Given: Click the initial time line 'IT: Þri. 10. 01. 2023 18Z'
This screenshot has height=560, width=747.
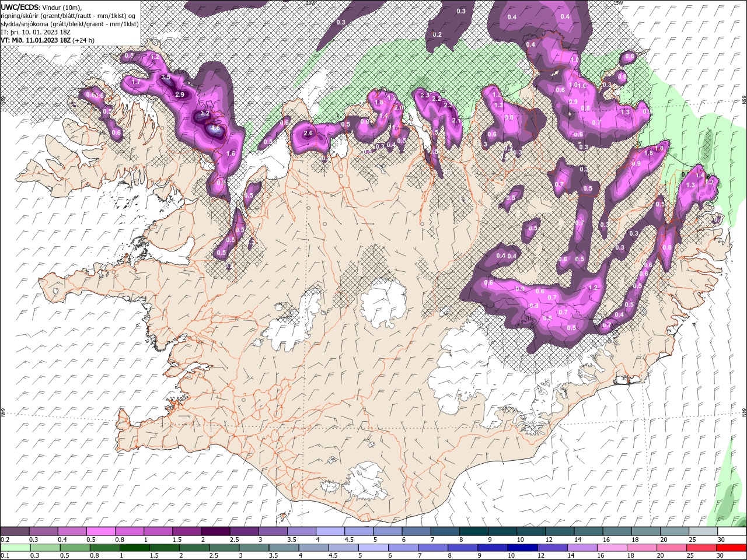Looking at the screenshot, I should [36, 32].
